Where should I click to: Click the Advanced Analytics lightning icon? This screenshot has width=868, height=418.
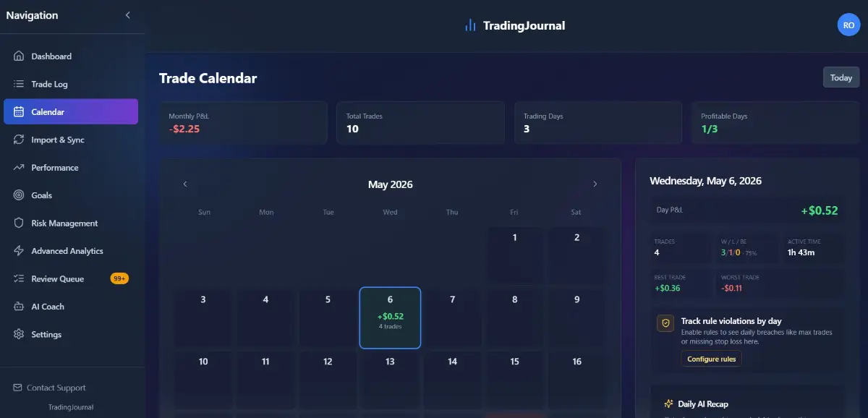coord(19,251)
